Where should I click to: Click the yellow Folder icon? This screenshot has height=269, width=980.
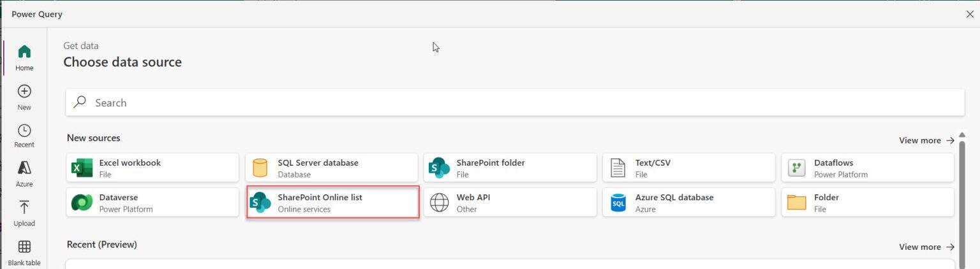[797, 202]
